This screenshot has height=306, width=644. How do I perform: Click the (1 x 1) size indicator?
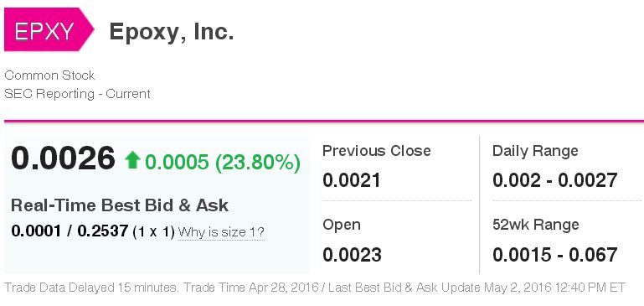(153, 232)
